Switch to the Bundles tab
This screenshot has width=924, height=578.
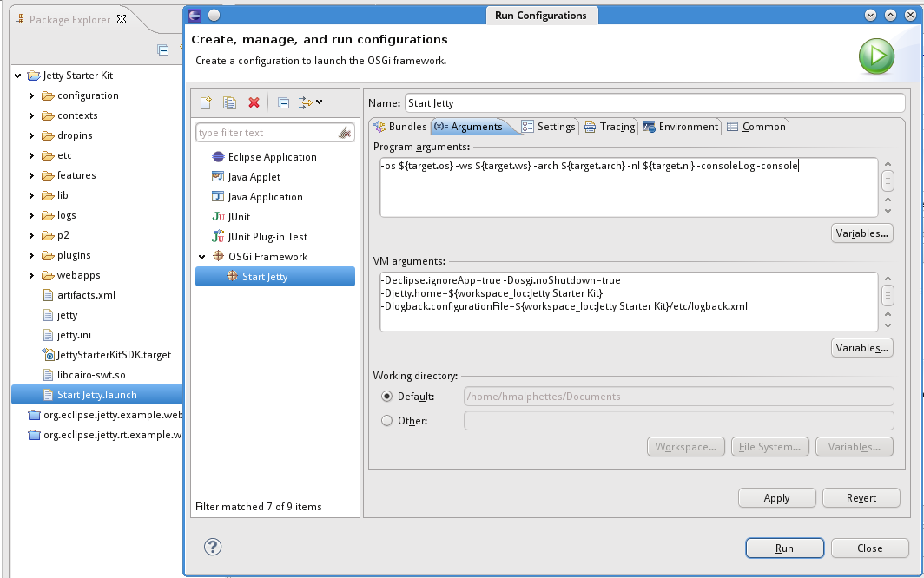tap(399, 127)
